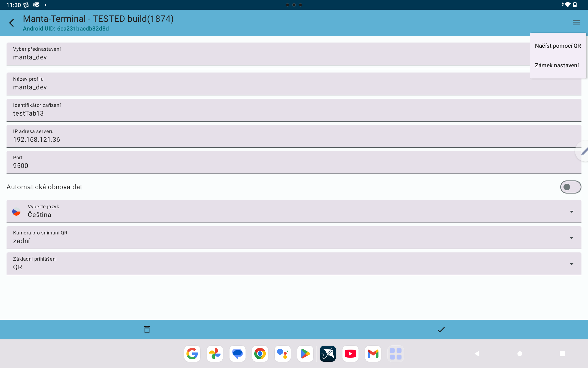Open Google Play Store from taskbar
The image size is (588, 368).
pos(305,354)
